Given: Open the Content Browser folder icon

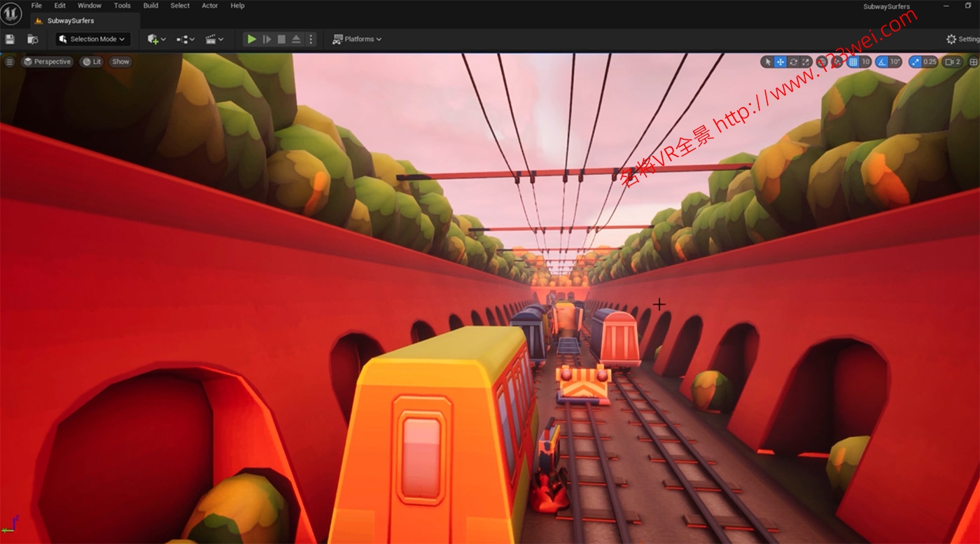Looking at the screenshot, I should [32, 39].
